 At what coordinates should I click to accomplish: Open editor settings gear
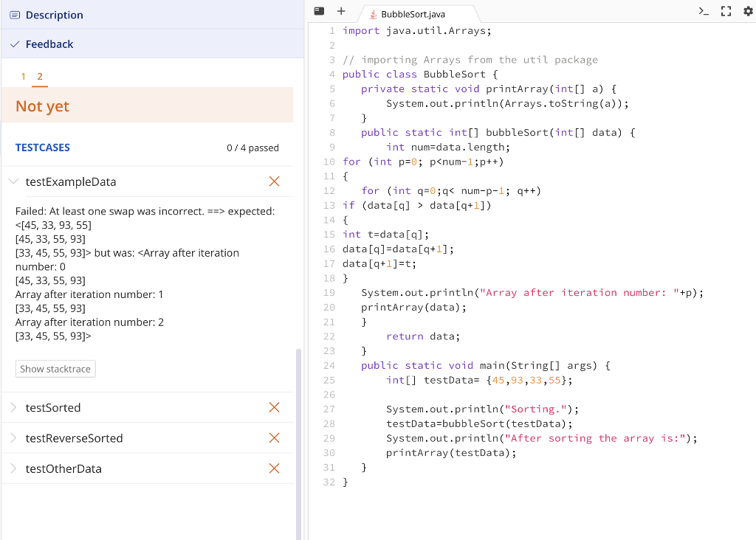(x=749, y=11)
